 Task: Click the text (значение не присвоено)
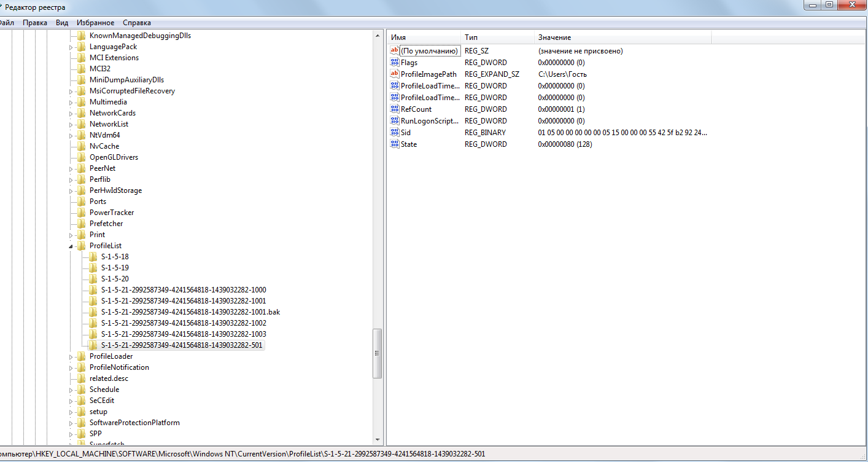click(581, 51)
